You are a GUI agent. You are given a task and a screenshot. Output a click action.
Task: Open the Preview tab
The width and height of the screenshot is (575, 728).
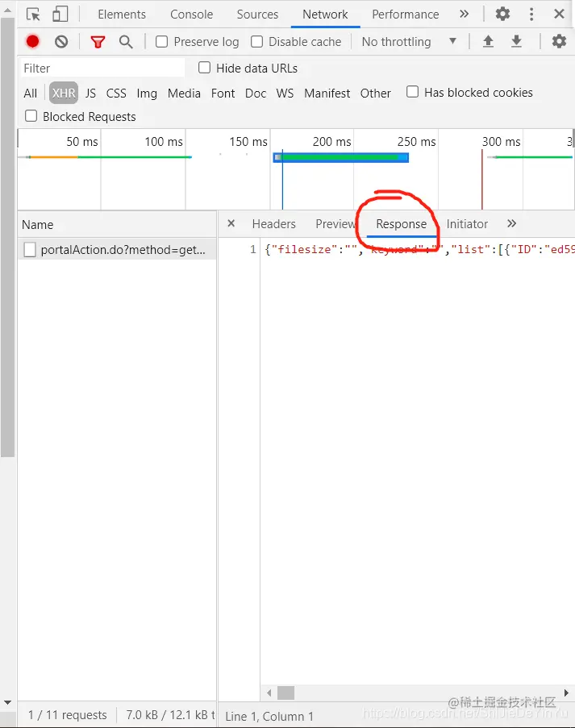coord(335,224)
